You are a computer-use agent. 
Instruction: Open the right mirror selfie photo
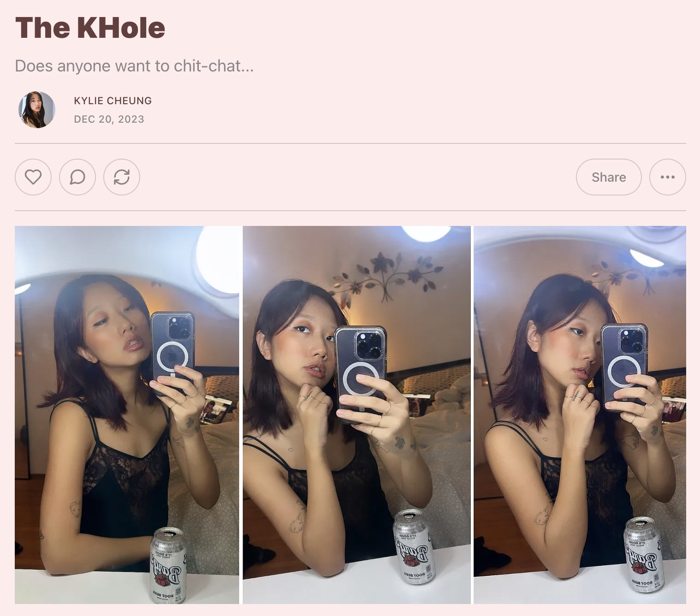pyautogui.click(x=580, y=415)
